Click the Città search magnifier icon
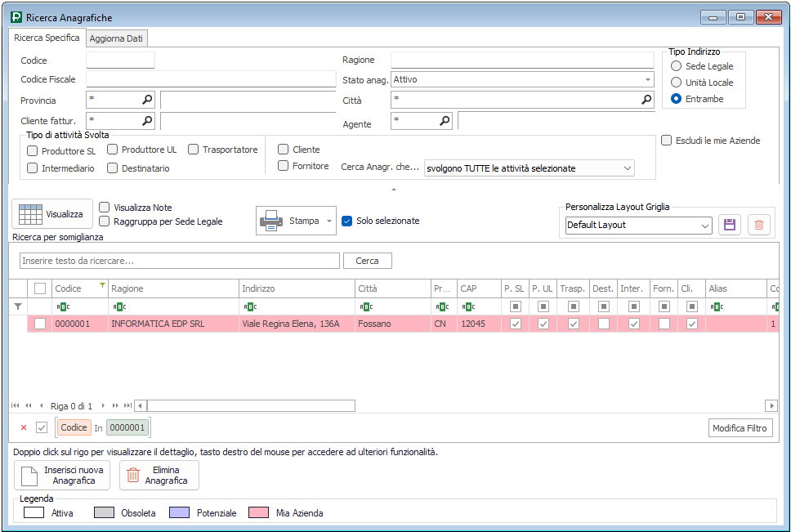Screen dimensions: 791x532 pyautogui.click(x=646, y=100)
